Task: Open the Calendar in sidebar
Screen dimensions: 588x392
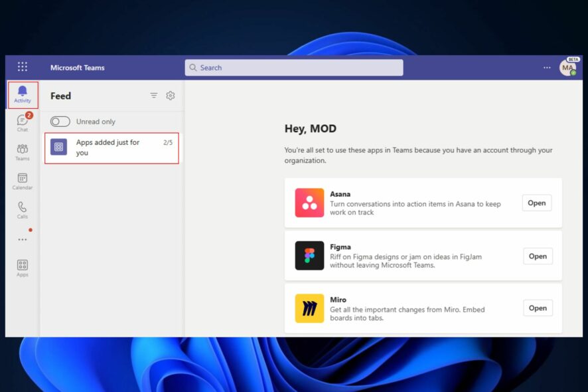Action: click(x=23, y=181)
